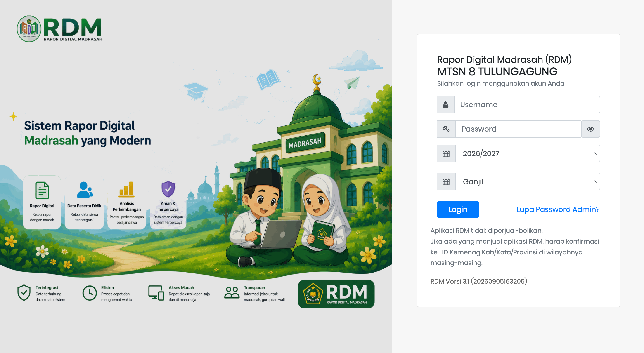Click the Analisis Perkembangan bar chart icon
This screenshot has width=644, height=353.
pos(126,189)
